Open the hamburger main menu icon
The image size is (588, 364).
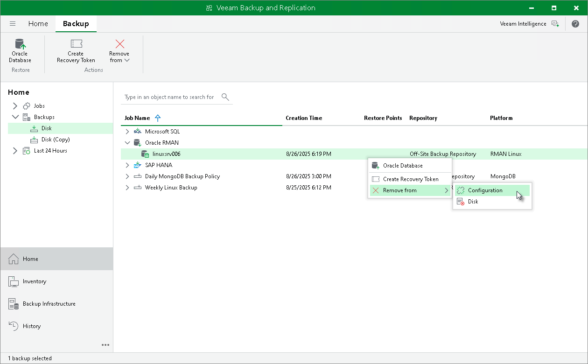point(13,24)
